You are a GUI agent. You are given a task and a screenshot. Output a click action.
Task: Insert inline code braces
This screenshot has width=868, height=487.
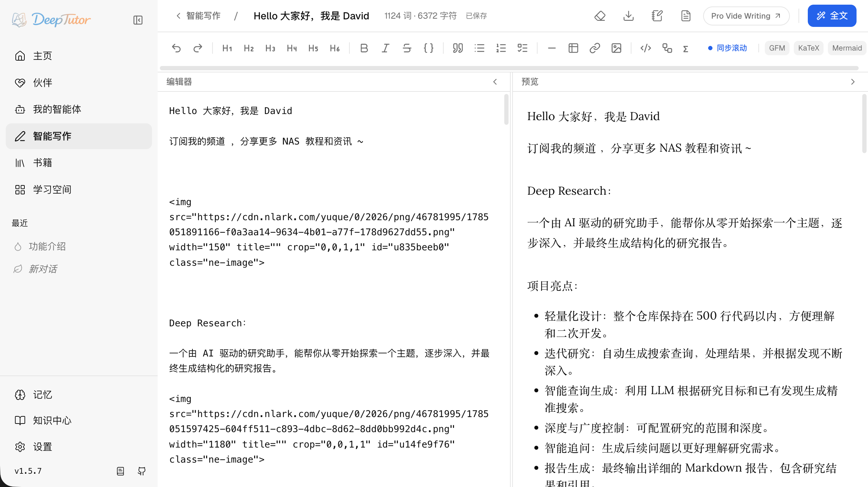(x=429, y=48)
